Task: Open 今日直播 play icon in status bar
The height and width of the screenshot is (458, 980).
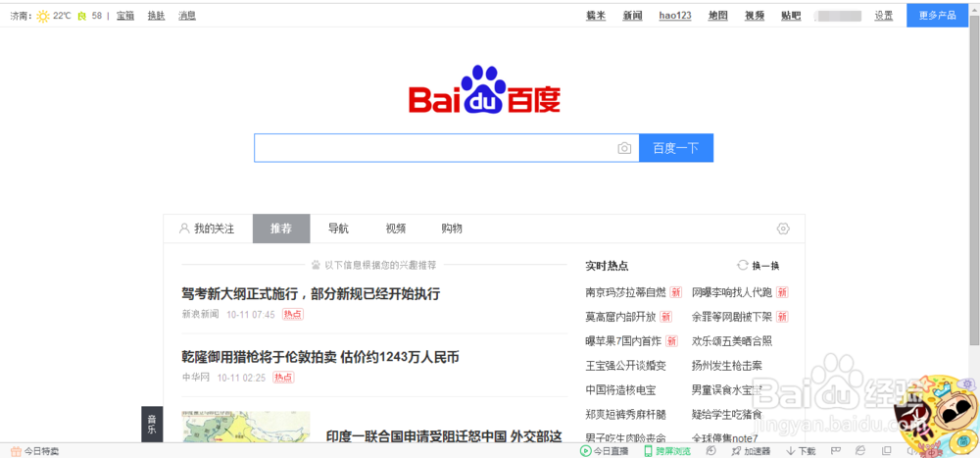Action: click(x=585, y=451)
